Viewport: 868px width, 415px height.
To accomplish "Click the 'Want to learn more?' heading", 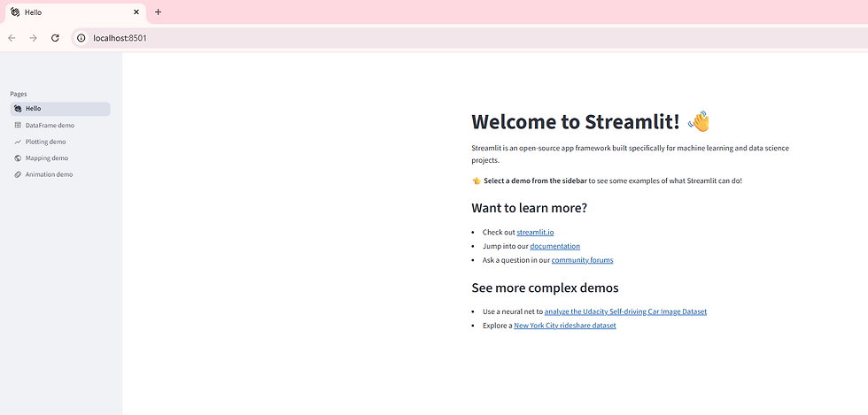I will [530, 209].
